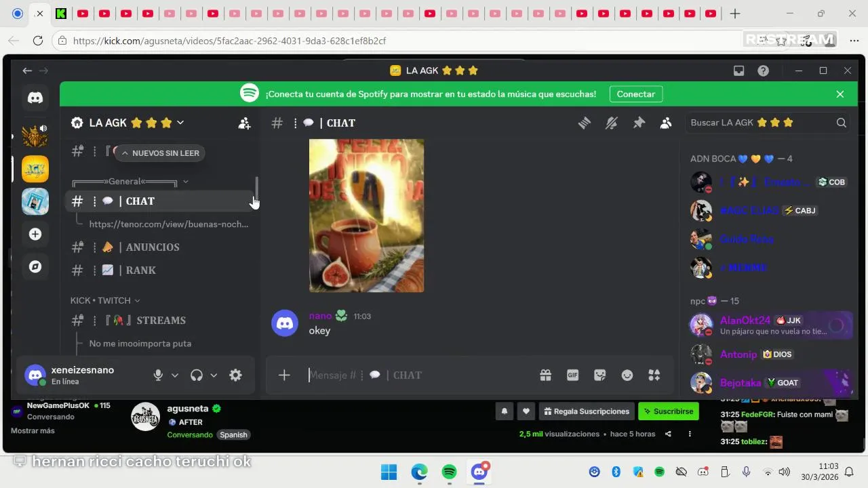The width and height of the screenshot is (868, 488).
Task: Open member Bejotaka profile
Action: pos(769,382)
